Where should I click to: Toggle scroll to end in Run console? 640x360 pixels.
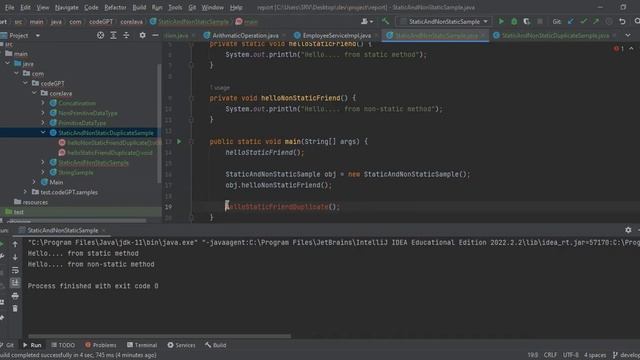point(15,282)
